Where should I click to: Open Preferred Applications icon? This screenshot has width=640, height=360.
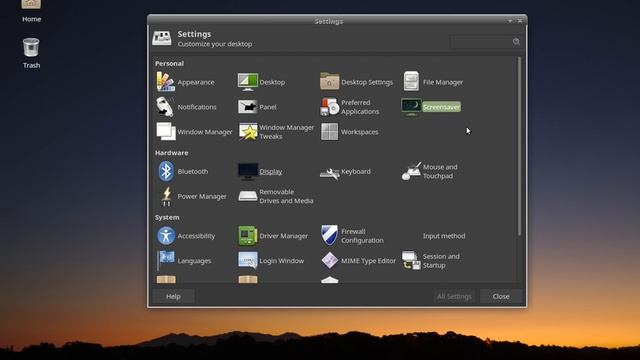329,107
